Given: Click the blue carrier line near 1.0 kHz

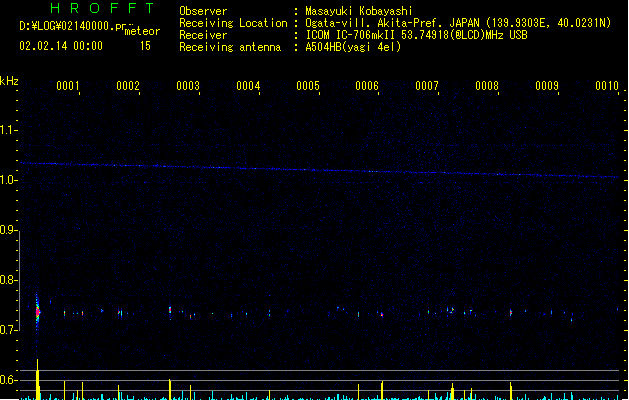Looking at the screenshot, I should point(320,170).
